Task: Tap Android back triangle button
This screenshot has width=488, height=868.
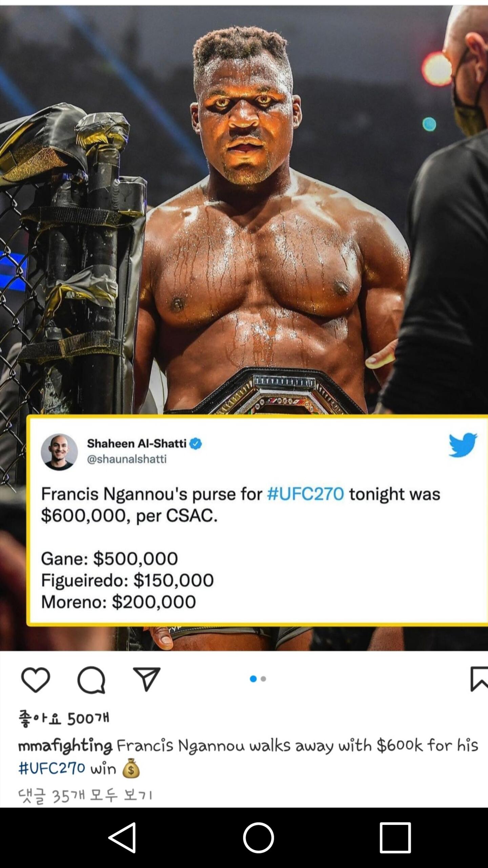Action: (123, 837)
